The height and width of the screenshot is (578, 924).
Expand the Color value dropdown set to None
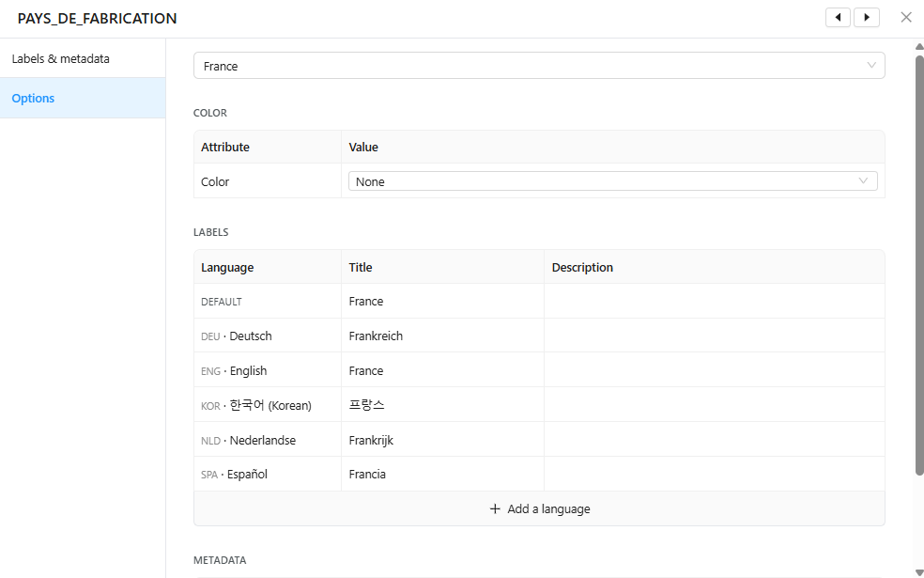tap(613, 181)
